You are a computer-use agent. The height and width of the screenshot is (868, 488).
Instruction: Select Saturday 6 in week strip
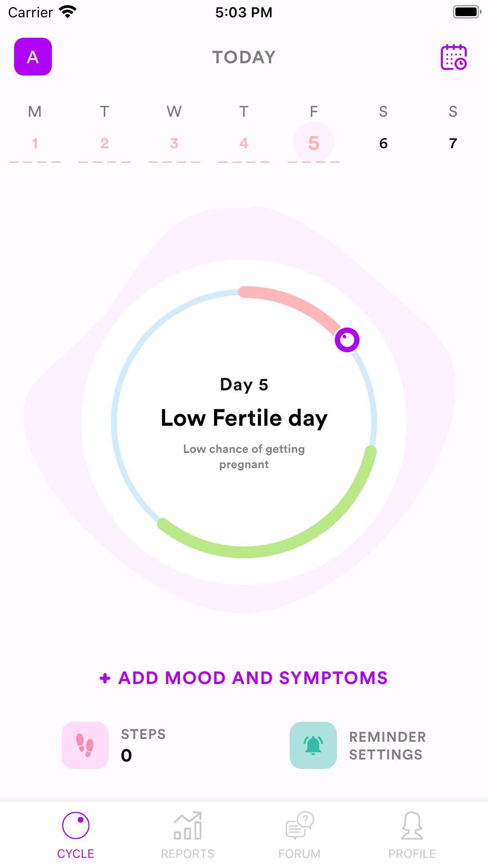(383, 143)
